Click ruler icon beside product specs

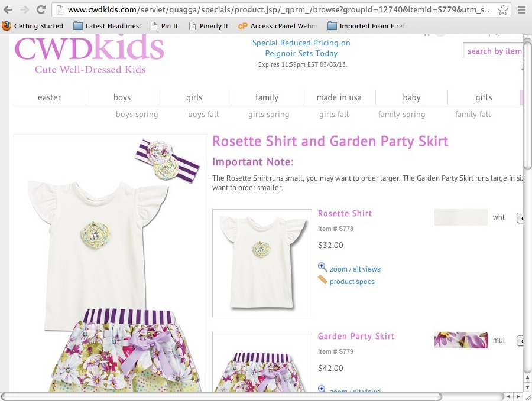point(322,280)
